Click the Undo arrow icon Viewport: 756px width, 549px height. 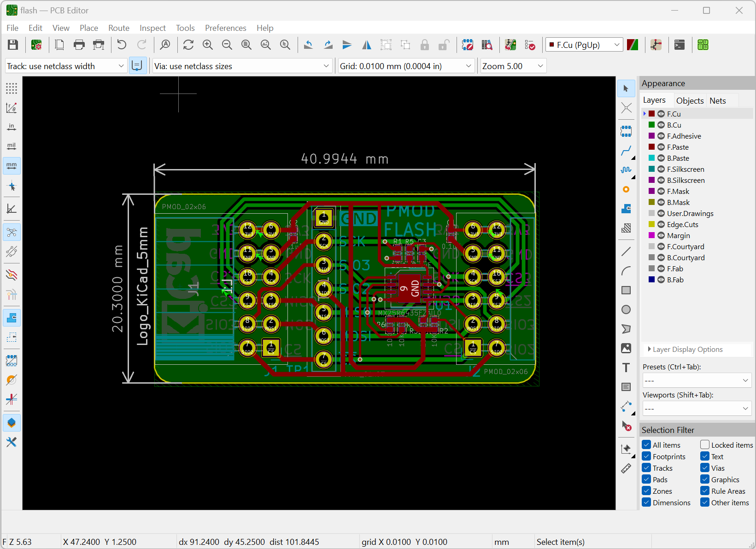pyautogui.click(x=122, y=45)
